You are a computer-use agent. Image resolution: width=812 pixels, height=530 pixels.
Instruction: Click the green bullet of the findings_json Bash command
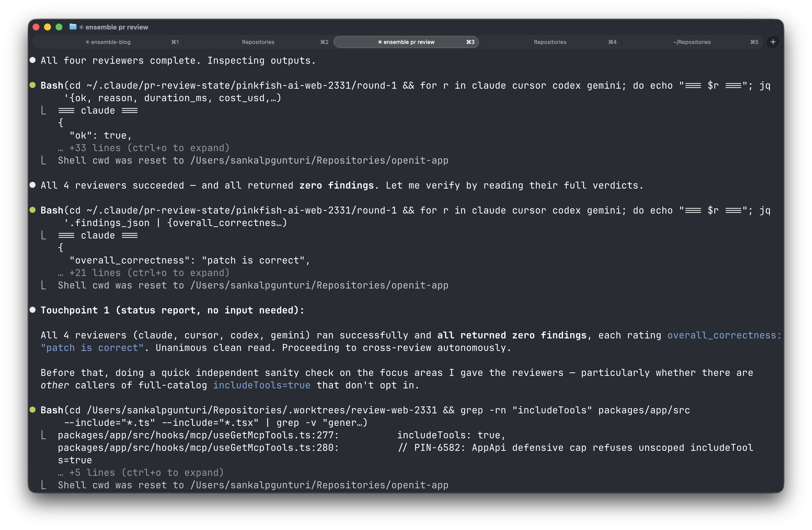[33, 210]
